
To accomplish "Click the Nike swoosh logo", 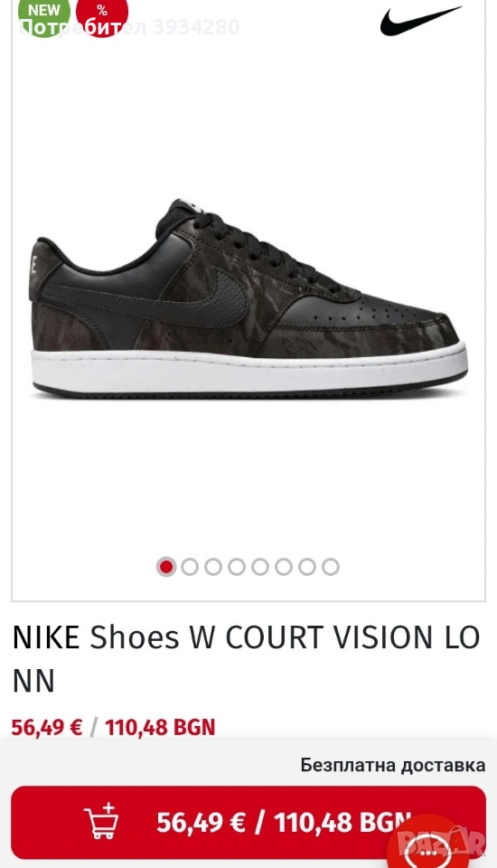I will tap(420, 21).
